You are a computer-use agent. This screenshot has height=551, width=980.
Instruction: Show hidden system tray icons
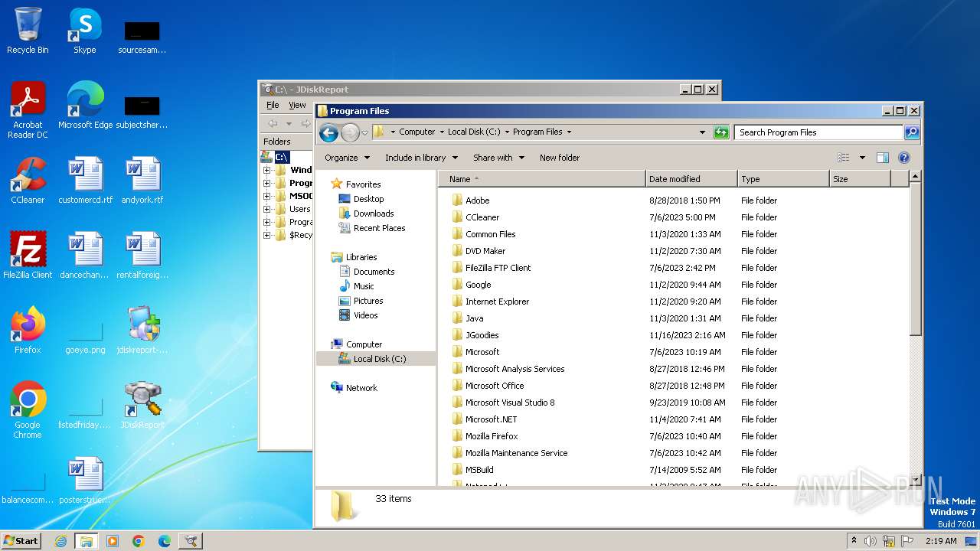(x=854, y=541)
